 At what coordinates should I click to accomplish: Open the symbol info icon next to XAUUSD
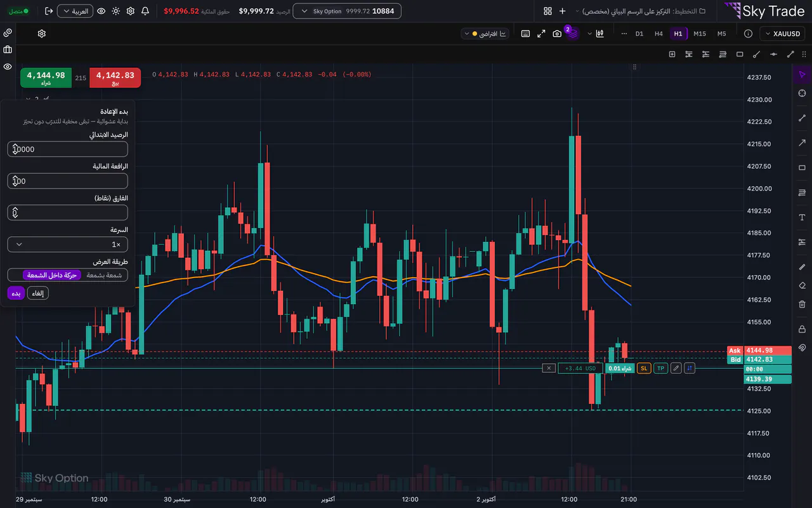point(748,34)
